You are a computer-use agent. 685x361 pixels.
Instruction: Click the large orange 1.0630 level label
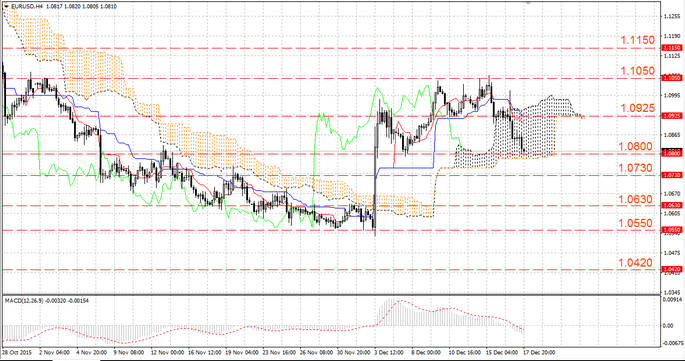tap(636, 199)
